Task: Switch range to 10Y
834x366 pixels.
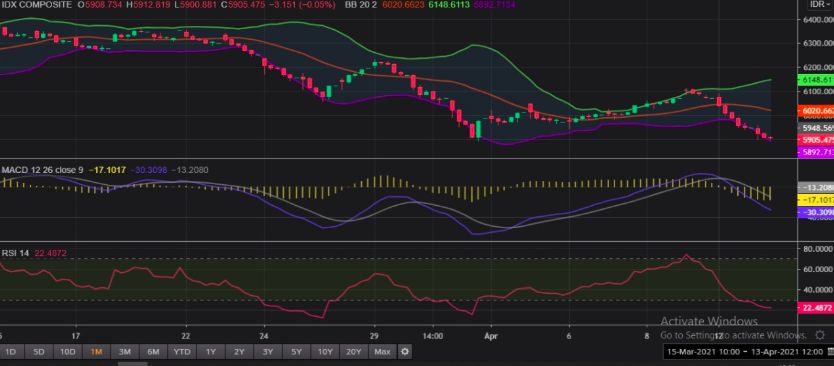Action: click(325, 352)
